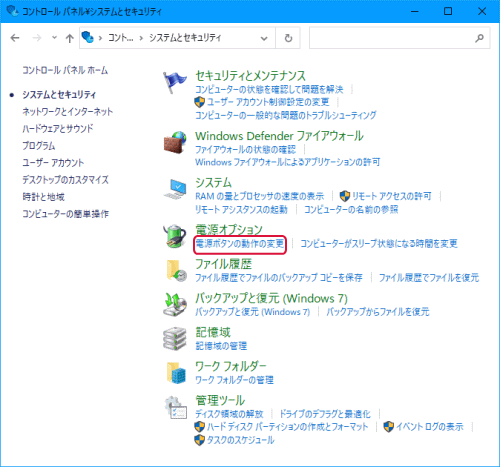Click the forward navigation arrow
The width and height of the screenshot is (500, 467).
(x=37, y=38)
